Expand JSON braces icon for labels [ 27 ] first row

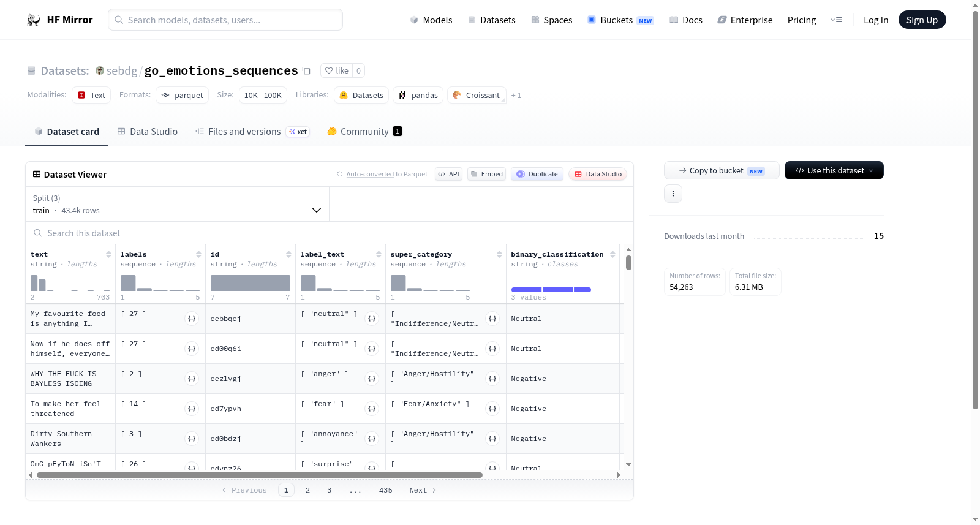click(192, 319)
